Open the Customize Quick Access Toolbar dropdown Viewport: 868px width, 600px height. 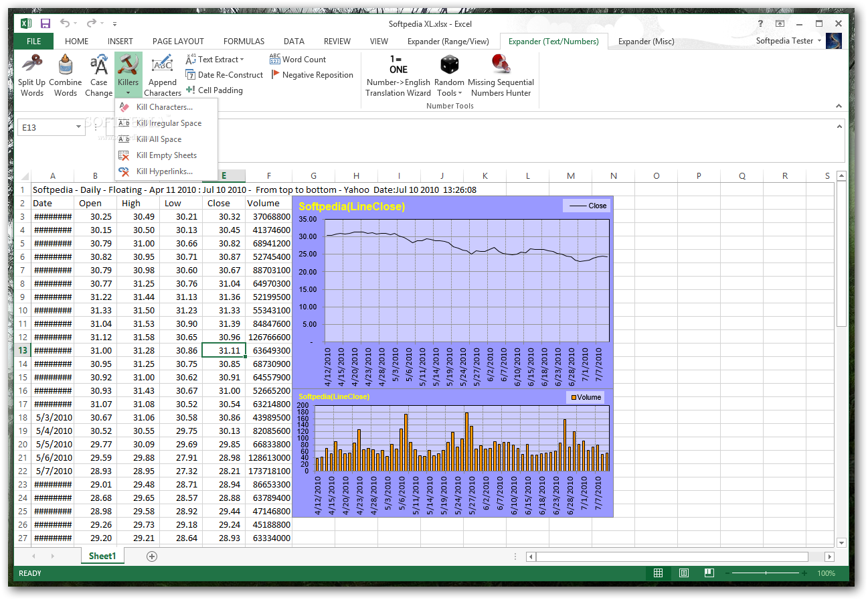point(114,23)
